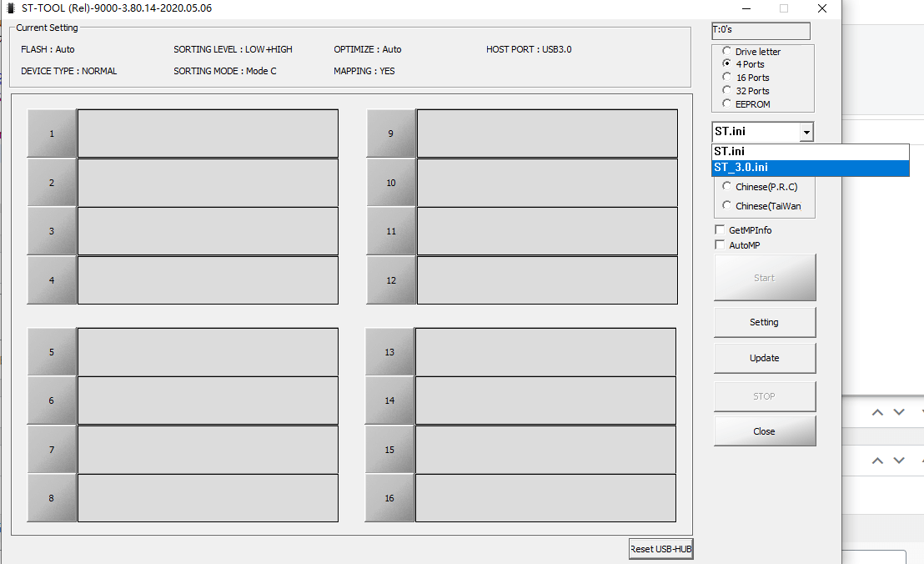Click the ST-TOOL app icon in title bar

[x=11, y=8]
